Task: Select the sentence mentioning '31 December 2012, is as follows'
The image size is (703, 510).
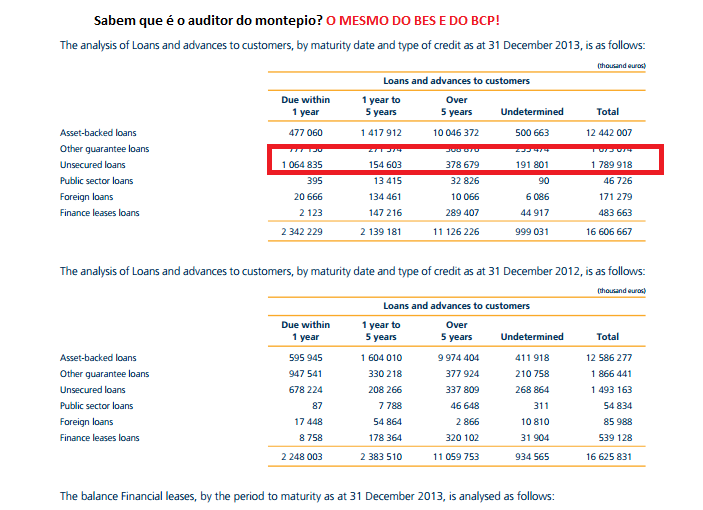Action: [352, 271]
